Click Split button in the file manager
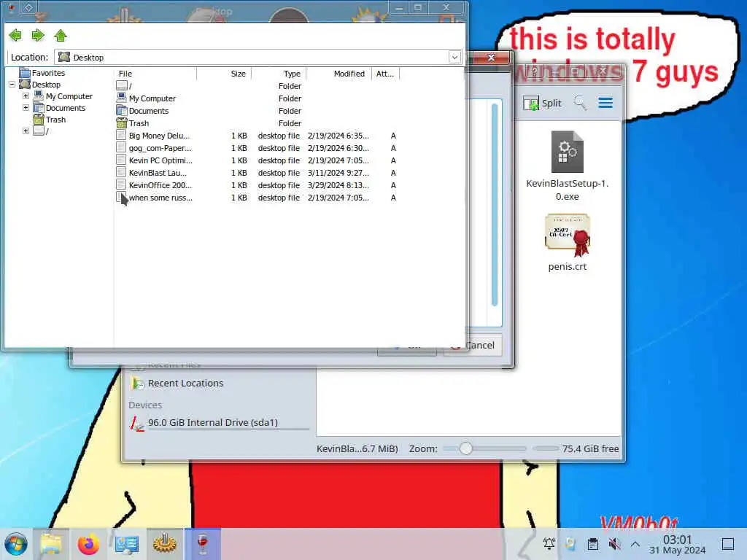 coord(543,103)
